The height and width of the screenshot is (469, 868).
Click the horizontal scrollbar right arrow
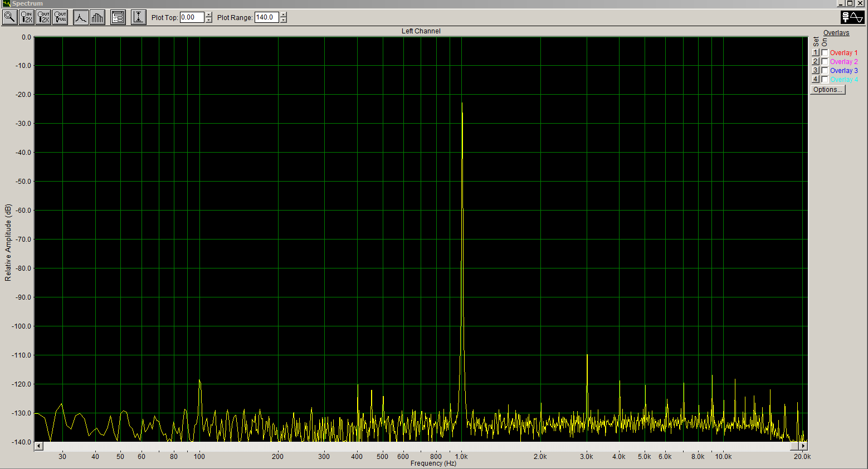(x=803, y=446)
